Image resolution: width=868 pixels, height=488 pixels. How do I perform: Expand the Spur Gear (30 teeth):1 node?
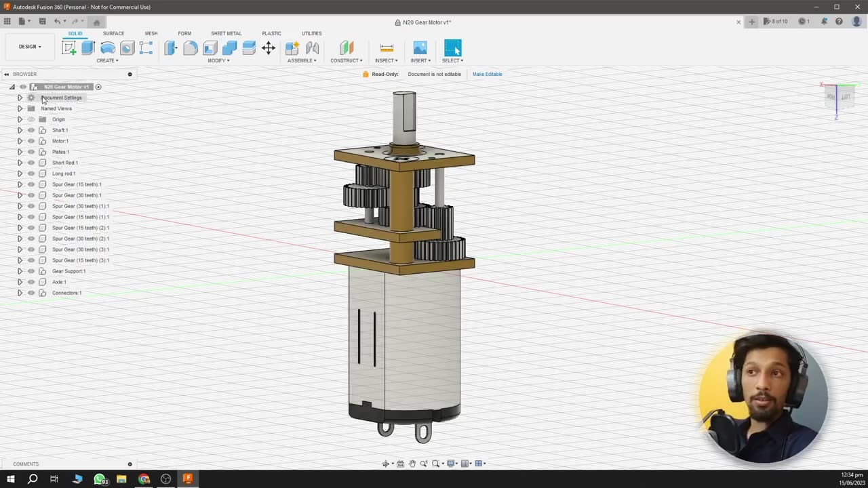[20, 195]
